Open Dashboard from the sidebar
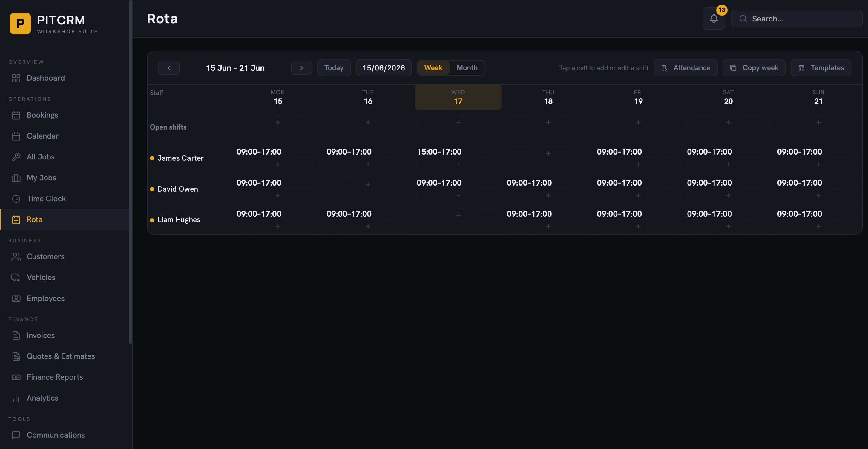The width and height of the screenshot is (868, 449). tap(64, 78)
